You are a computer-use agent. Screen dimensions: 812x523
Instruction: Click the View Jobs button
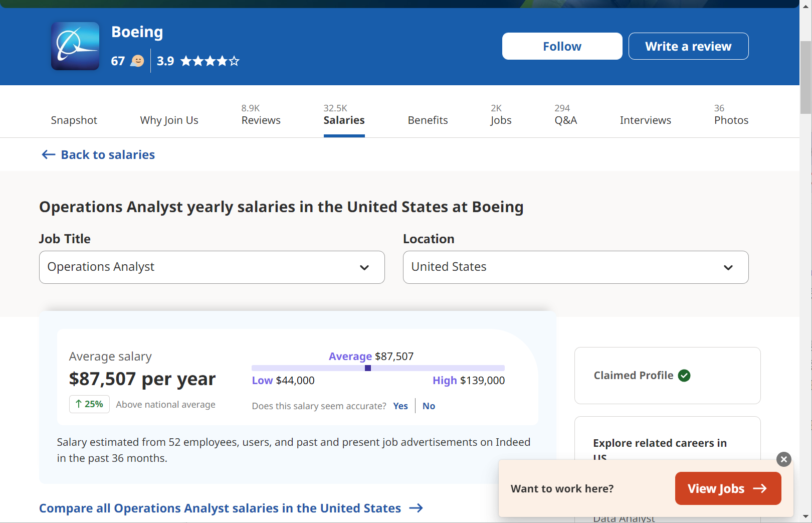(728, 488)
